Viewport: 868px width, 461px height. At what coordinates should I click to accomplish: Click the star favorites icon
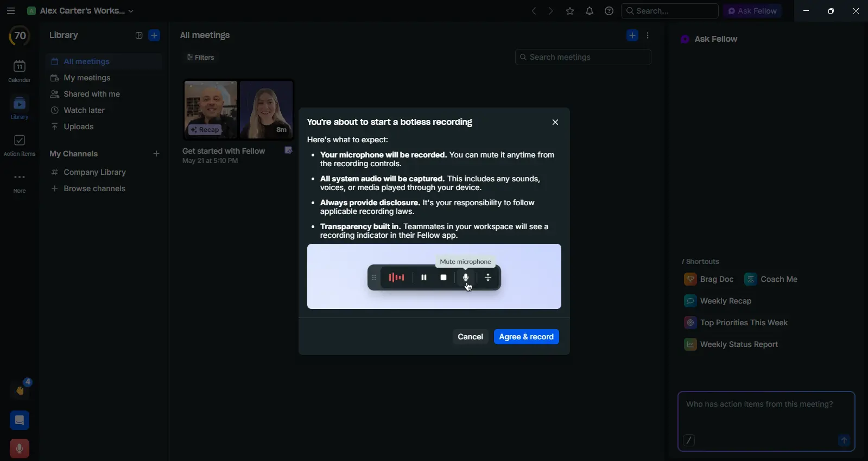pyautogui.click(x=570, y=11)
